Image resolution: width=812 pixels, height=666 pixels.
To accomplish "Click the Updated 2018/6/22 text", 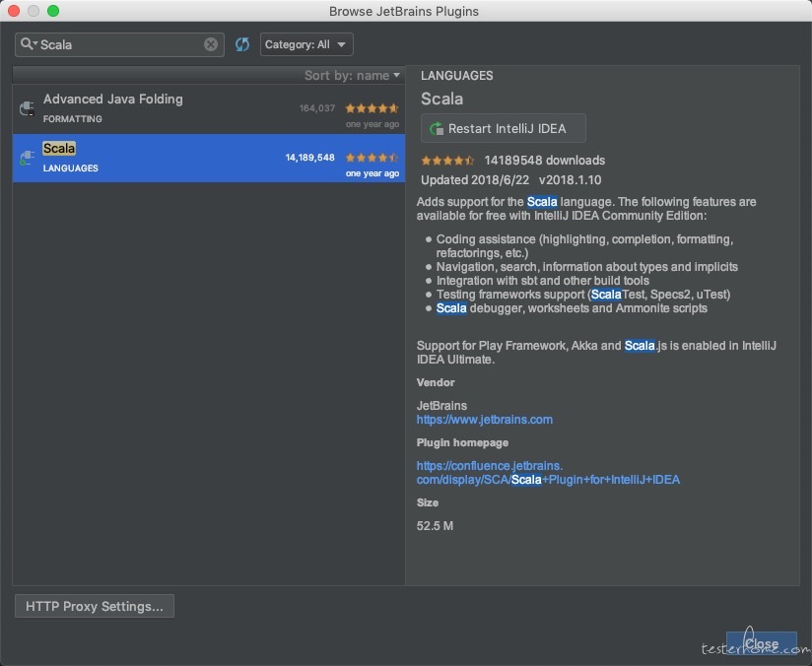I will coord(475,180).
